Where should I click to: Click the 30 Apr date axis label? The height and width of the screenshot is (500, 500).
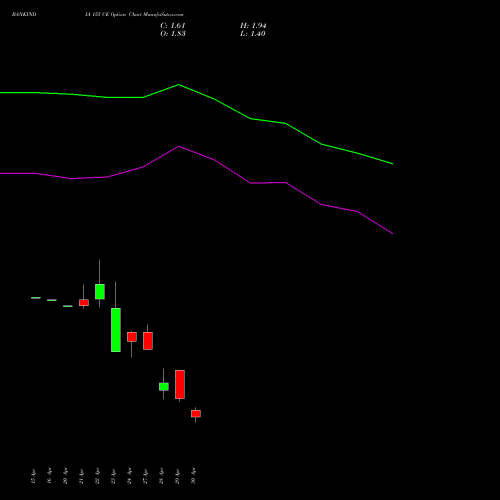click(x=194, y=476)
